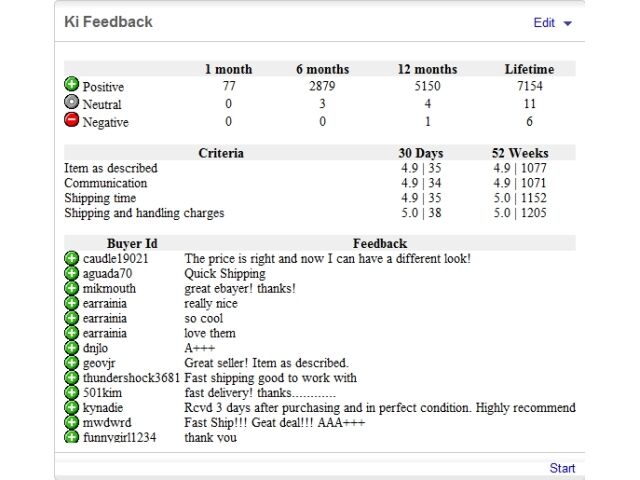Image resolution: width=640 pixels, height=480 pixels.
Task: Click the Edit link in header
Action: click(544, 22)
